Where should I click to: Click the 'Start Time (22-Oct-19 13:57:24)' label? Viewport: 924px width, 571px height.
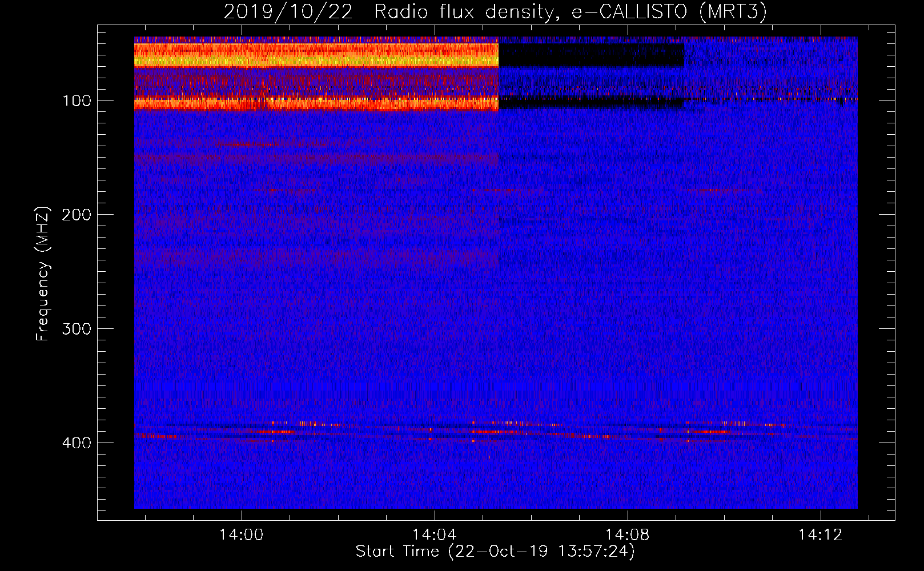[495, 552]
